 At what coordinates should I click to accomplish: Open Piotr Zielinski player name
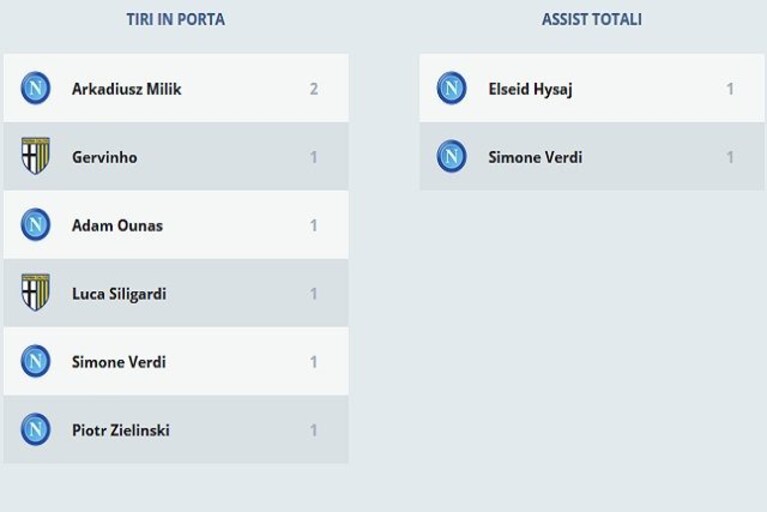(121, 430)
